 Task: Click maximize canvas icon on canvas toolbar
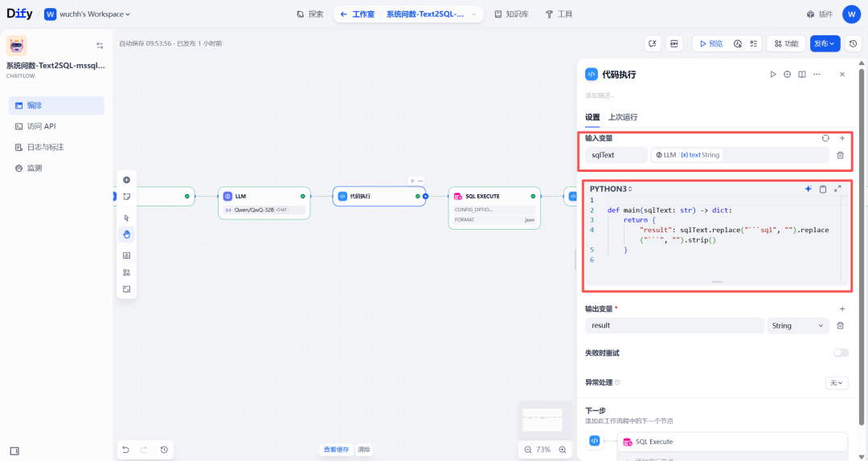(126, 289)
